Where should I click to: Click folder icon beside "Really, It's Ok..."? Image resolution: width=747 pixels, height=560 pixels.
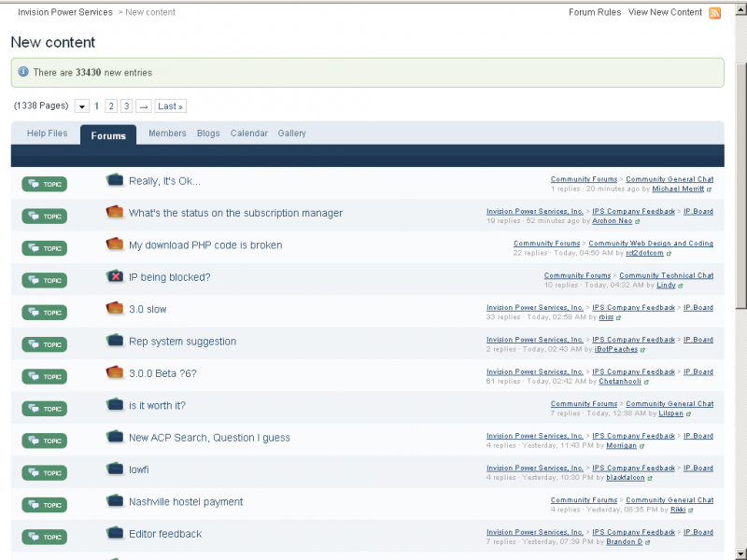[115, 180]
